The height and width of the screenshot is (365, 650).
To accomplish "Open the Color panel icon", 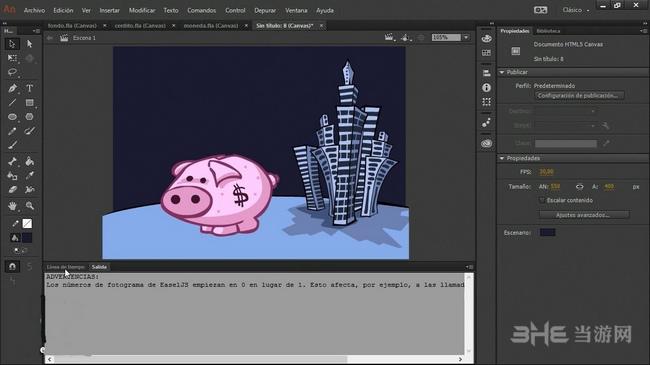I will click(487, 39).
